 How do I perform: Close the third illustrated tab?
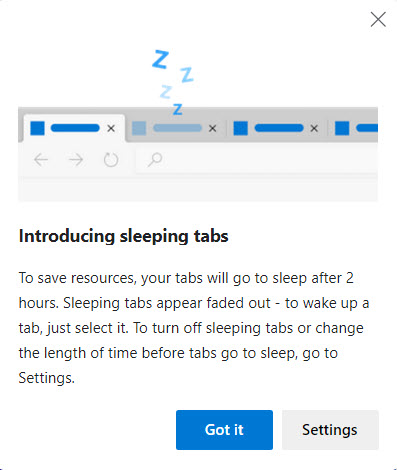(314, 128)
